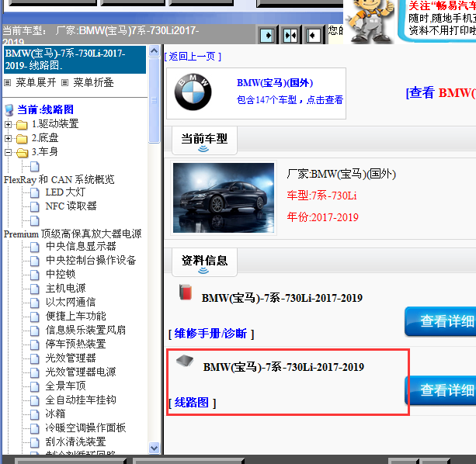Click 查看详细 button for wiring diagram
This screenshot has height=464, width=476.
click(x=440, y=390)
